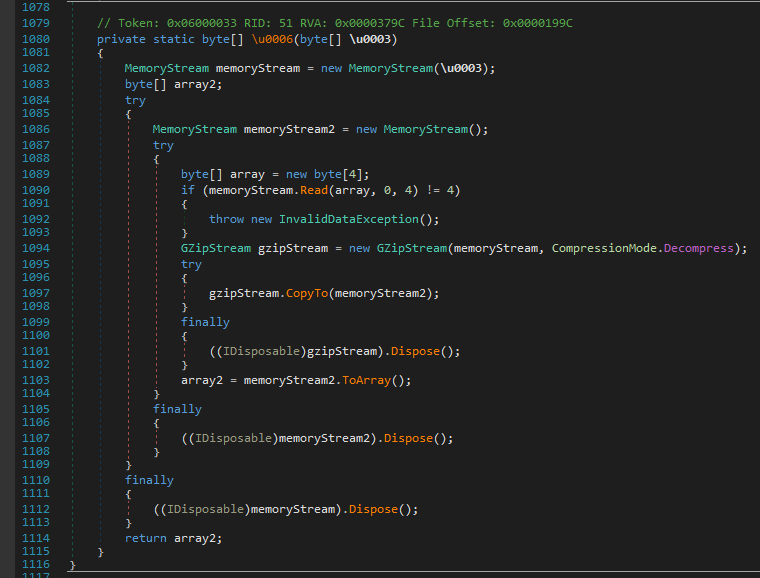Image resolution: width=760 pixels, height=578 pixels.
Task: Click the "finally" keyword on line 1110
Action: pyautogui.click(x=149, y=481)
